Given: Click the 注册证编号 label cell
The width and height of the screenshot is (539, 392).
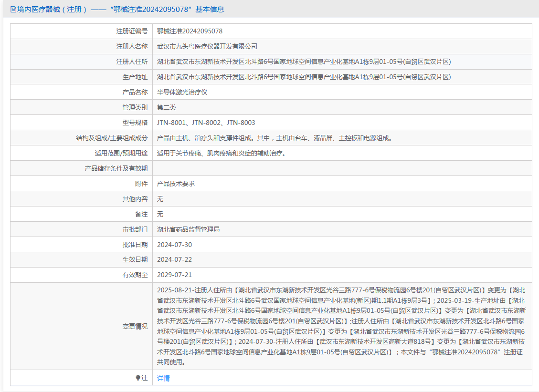Looking at the screenshot, I should click(x=82, y=31).
